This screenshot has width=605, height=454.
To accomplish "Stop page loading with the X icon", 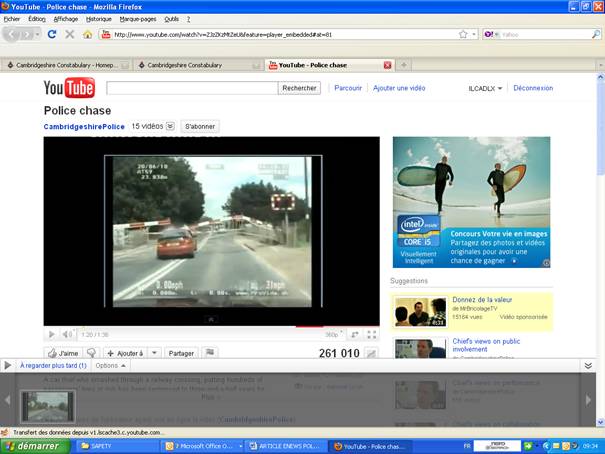I will (x=70, y=34).
